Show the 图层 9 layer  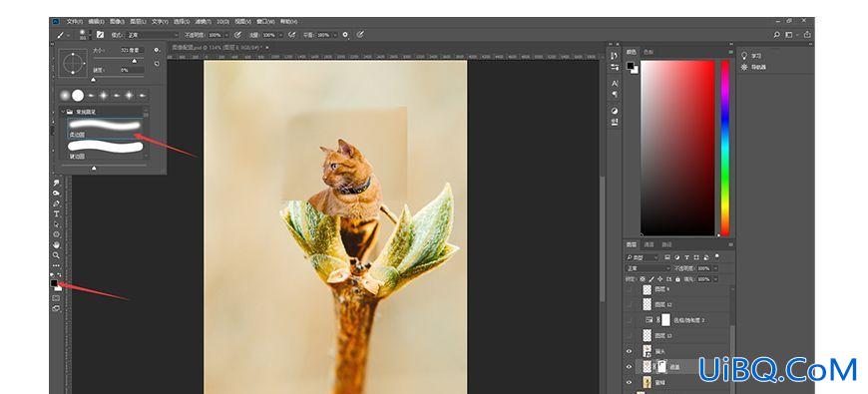coord(629,289)
